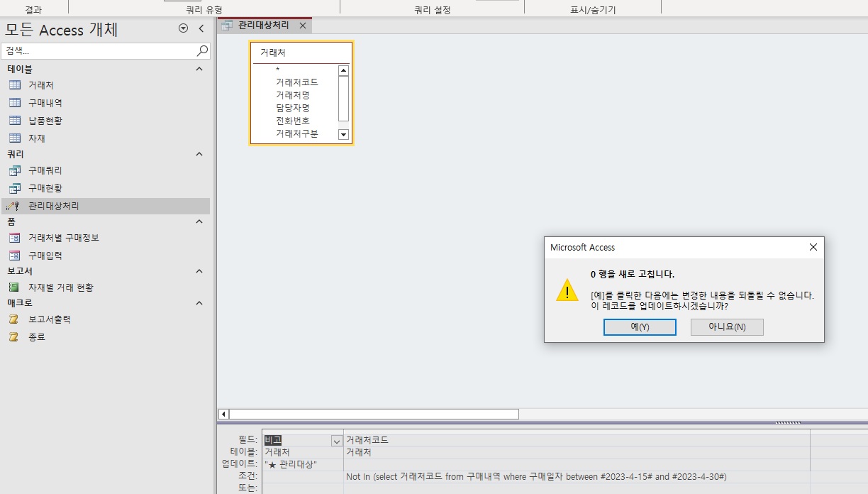Viewport: 868px width, 494px height.
Task: Open the 거래처별 구매정보 form icon
Action: (14, 238)
